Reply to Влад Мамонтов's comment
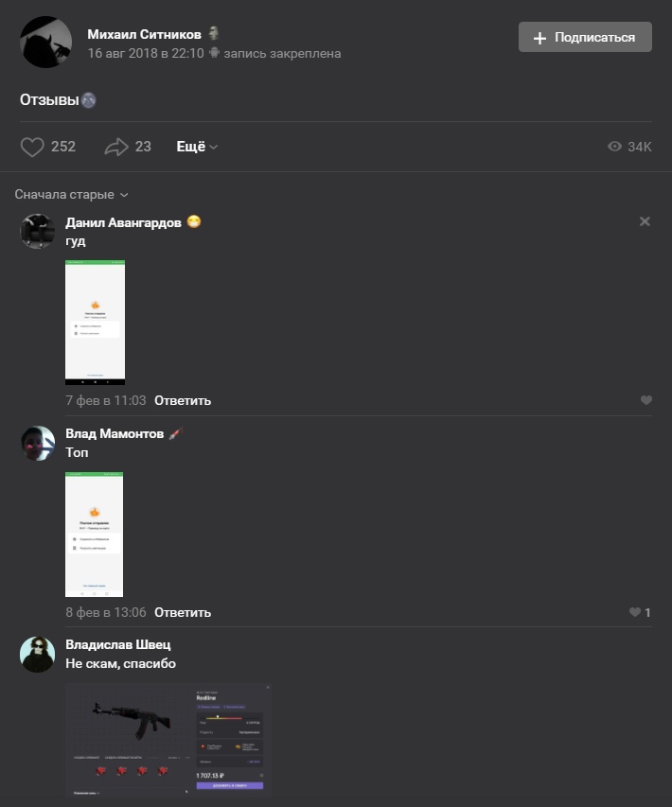672x807 pixels. point(183,612)
